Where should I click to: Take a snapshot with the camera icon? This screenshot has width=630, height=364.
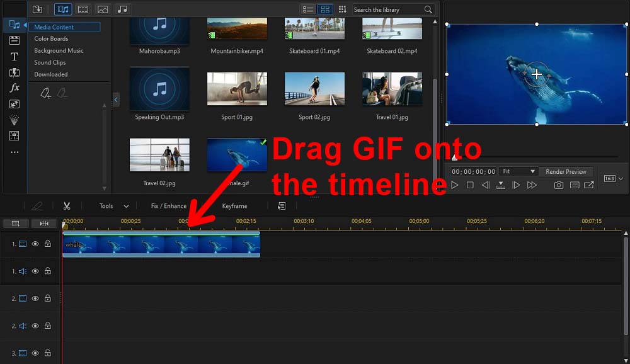pos(558,186)
